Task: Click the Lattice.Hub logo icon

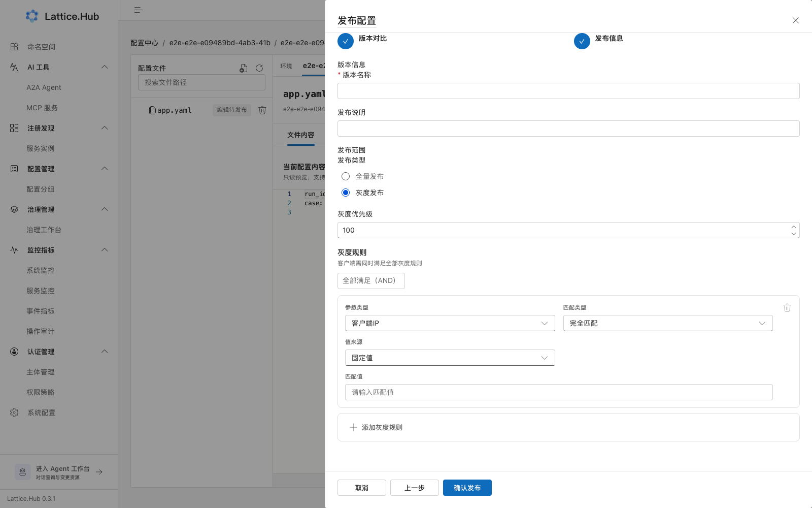Action: pyautogui.click(x=32, y=16)
